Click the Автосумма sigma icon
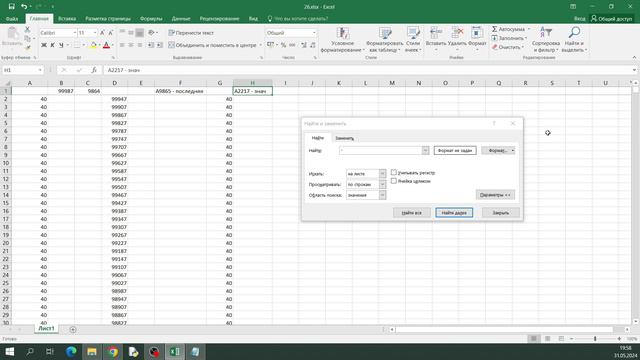640x360 pixels. point(494,29)
